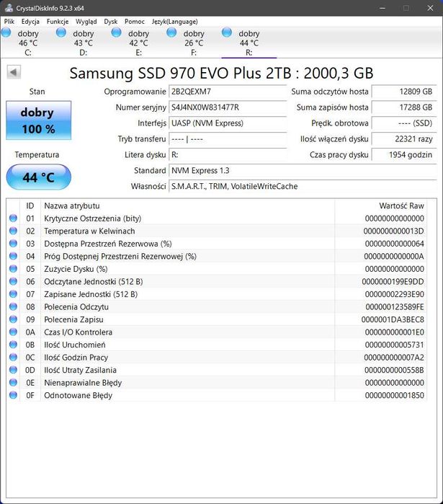Open the Edycja menu
Viewport: 443px width, 504px height.
point(30,22)
